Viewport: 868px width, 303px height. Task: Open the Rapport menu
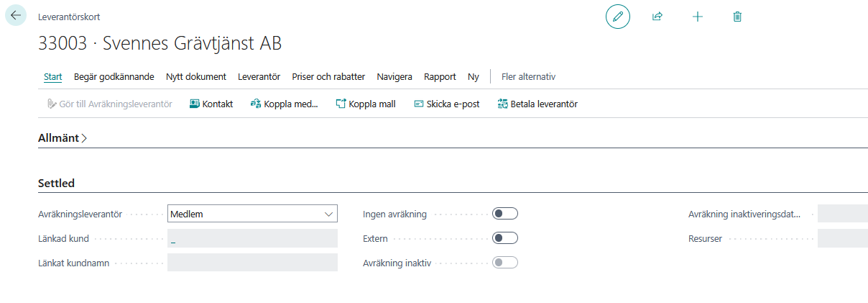[x=440, y=77]
